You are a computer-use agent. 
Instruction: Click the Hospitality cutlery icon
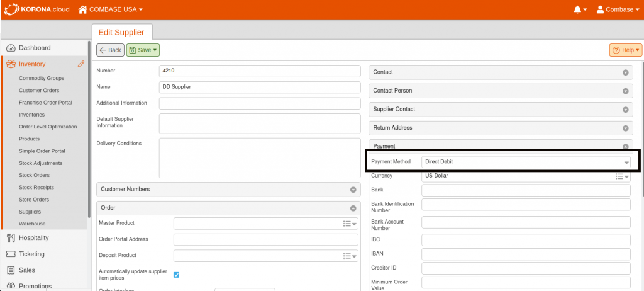pos(11,238)
